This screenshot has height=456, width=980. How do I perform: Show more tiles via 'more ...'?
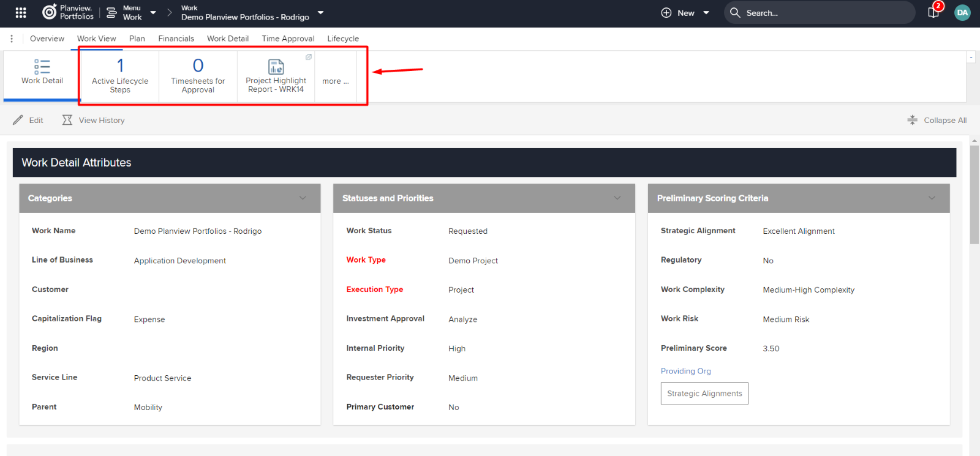(x=336, y=81)
